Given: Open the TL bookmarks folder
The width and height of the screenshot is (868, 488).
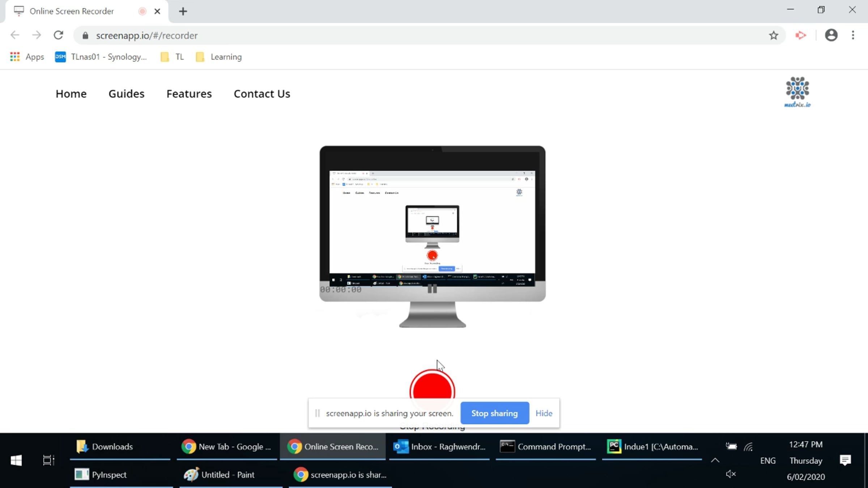Looking at the screenshot, I should point(172,57).
